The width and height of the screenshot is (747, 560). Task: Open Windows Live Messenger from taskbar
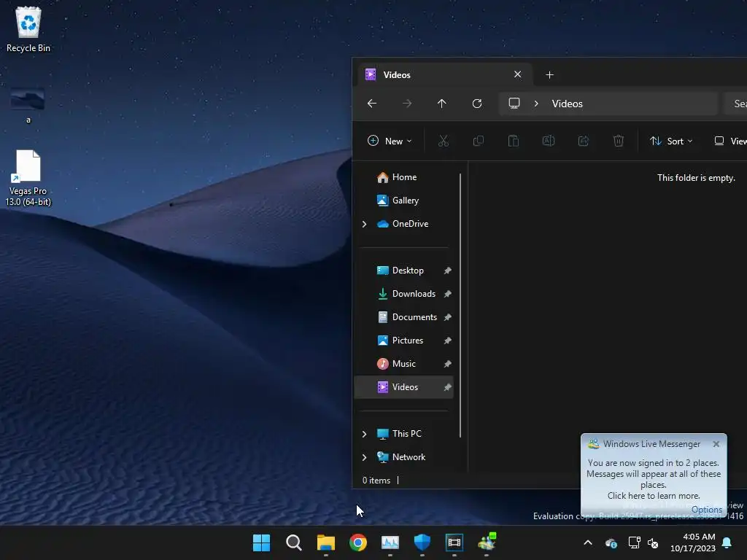pos(487,542)
